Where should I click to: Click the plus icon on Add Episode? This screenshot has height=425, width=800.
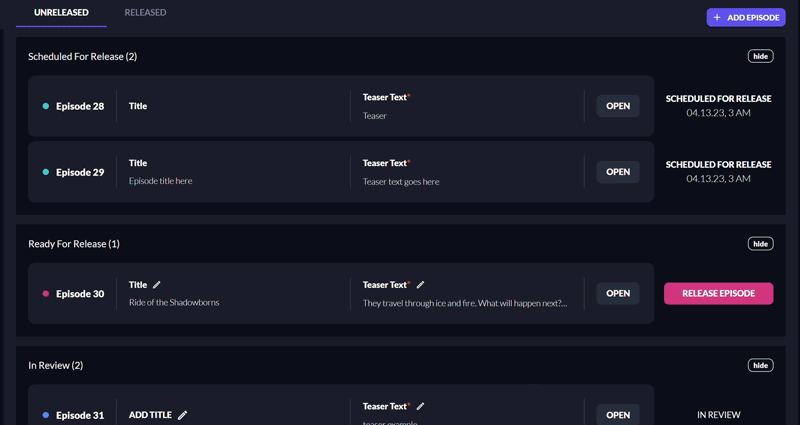(x=717, y=17)
